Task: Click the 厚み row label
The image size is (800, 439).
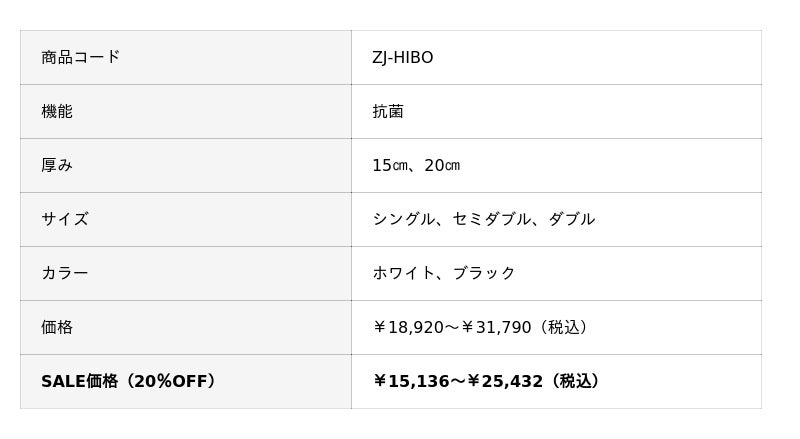Action: (57, 165)
